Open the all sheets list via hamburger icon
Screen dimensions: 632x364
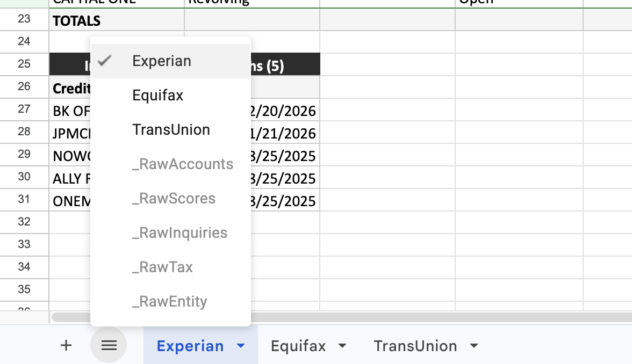point(109,345)
